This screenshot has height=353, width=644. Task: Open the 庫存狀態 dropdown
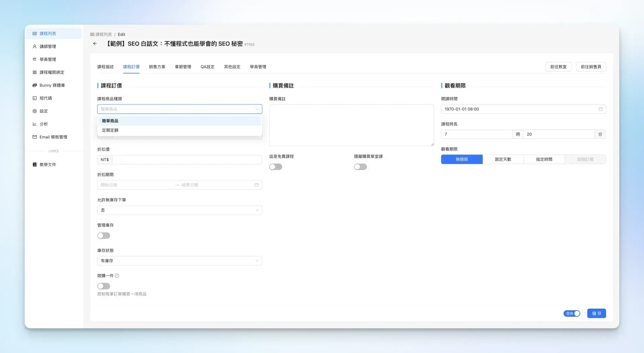coord(179,261)
